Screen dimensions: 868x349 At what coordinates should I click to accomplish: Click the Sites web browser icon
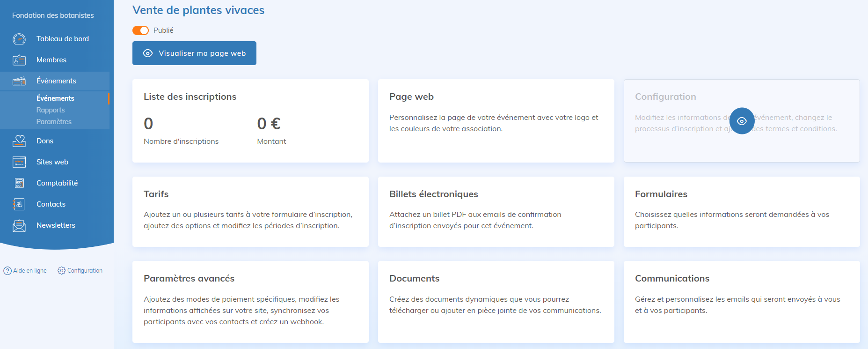[19, 162]
